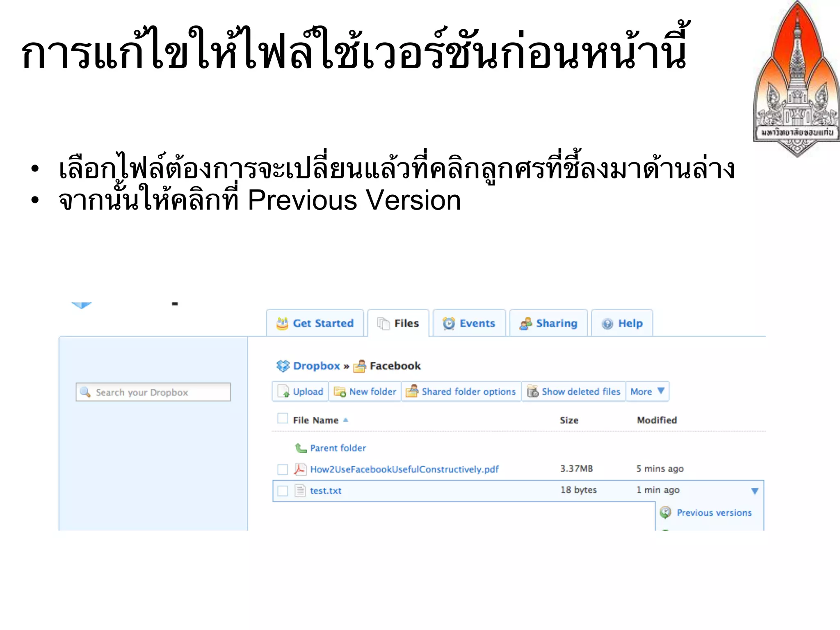Click the Facebook shared folder icon
The width and height of the screenshot is (840, 630).
tap(360, 366)
